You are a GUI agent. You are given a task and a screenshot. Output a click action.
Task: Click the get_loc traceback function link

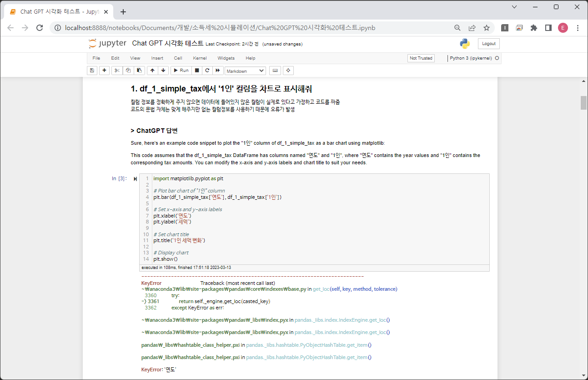[x=321, y=289]
